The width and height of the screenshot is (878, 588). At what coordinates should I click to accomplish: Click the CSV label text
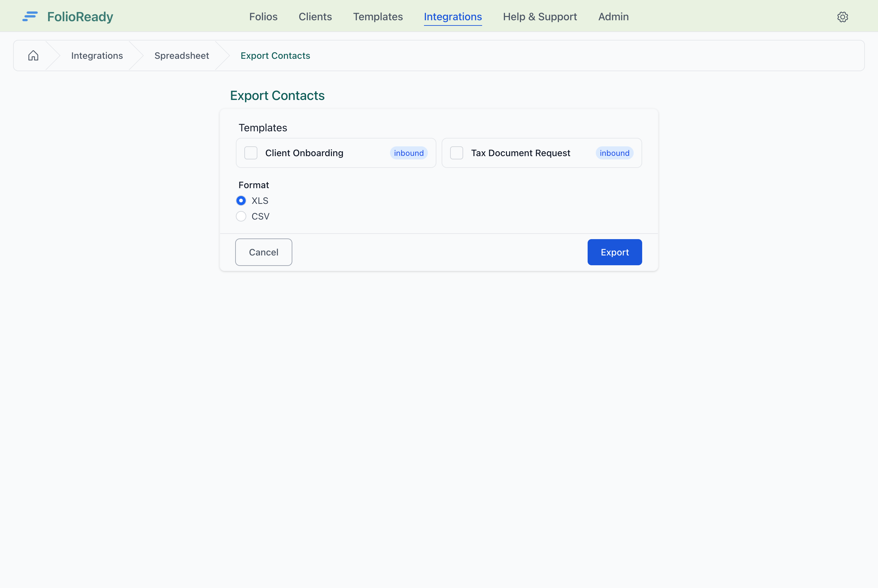click(x=261, y=216)
